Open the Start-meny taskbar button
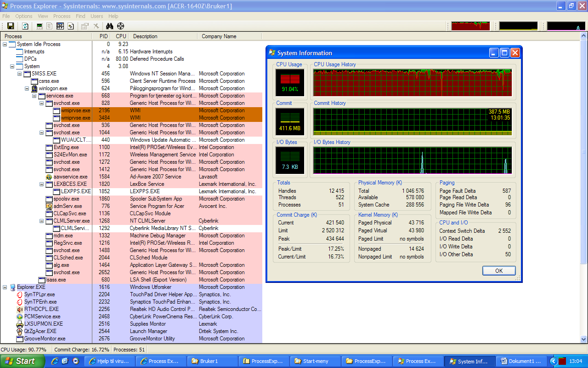This screenshot has width=588, height=368. pyautogui.click(x=316, y=361)
